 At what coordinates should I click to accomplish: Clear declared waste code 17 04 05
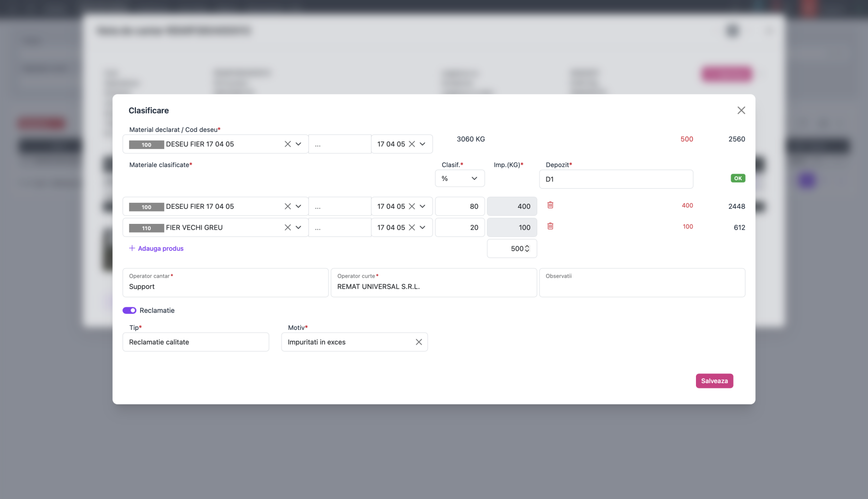point(412,144)
